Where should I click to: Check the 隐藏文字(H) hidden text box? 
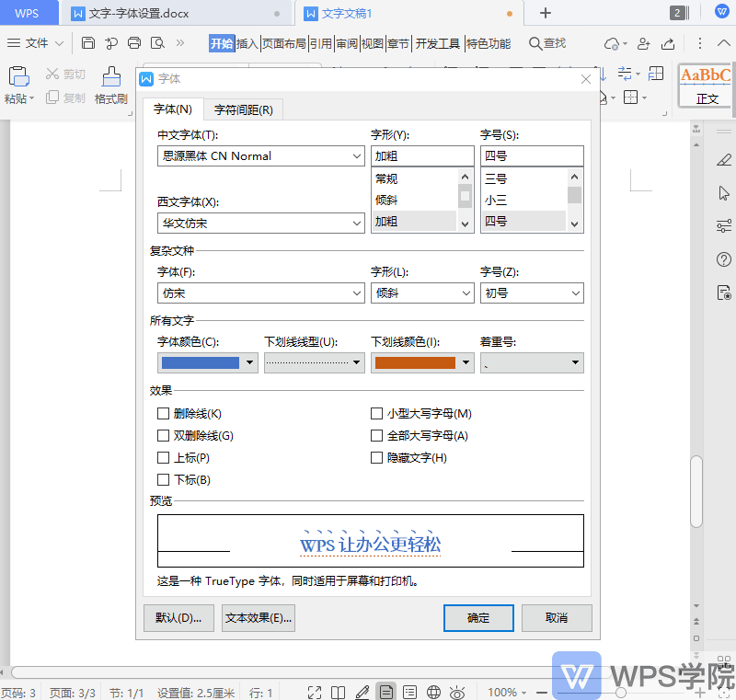point(376,457)
